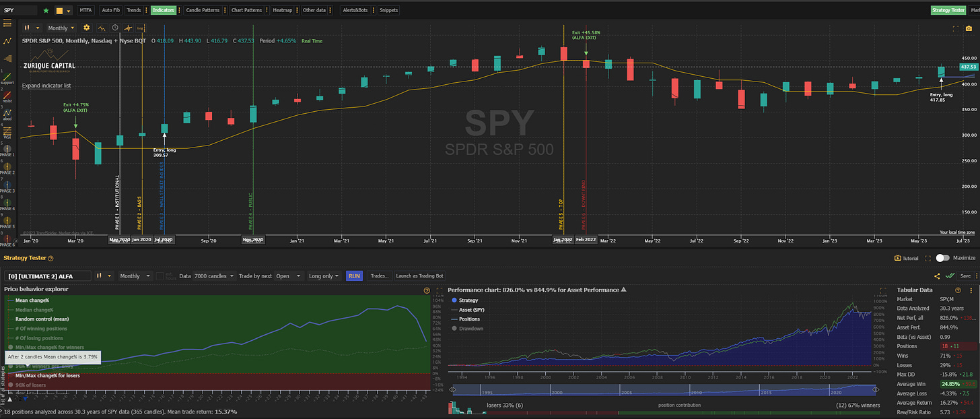This screenshot has height=419, width=980.
Task: Click the compare chart line icon
Action: [101, 28]
